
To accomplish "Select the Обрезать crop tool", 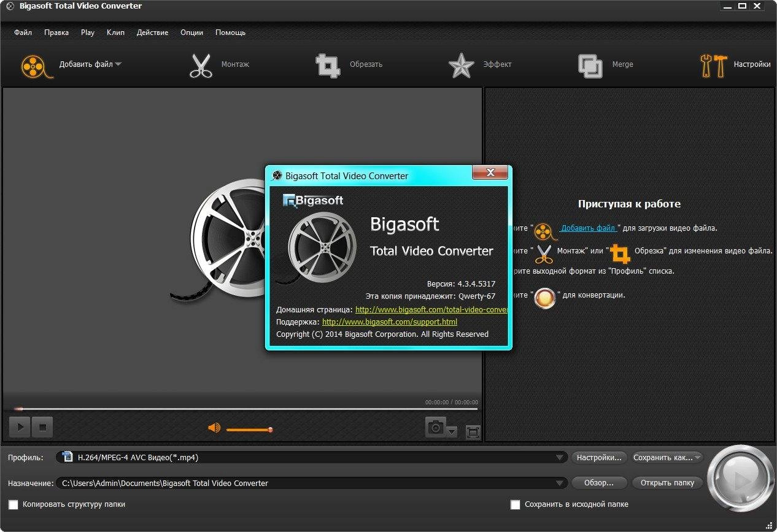I will [x=328, y=66].
